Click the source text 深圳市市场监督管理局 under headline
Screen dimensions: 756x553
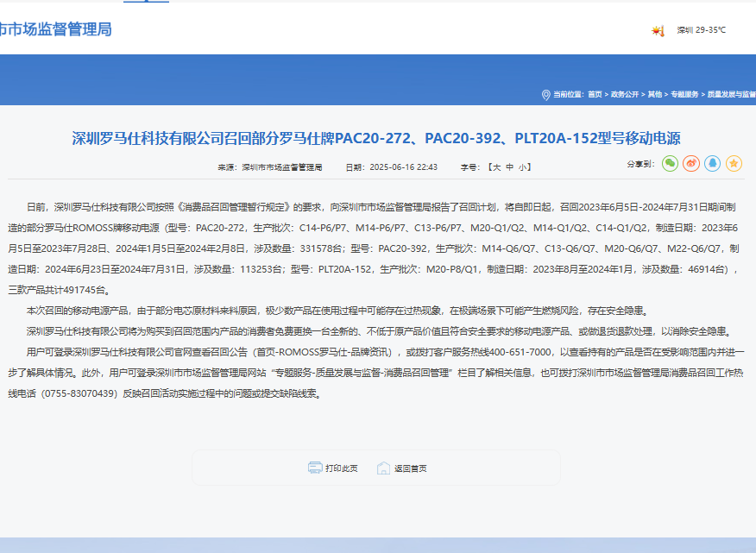click(282, 167)
